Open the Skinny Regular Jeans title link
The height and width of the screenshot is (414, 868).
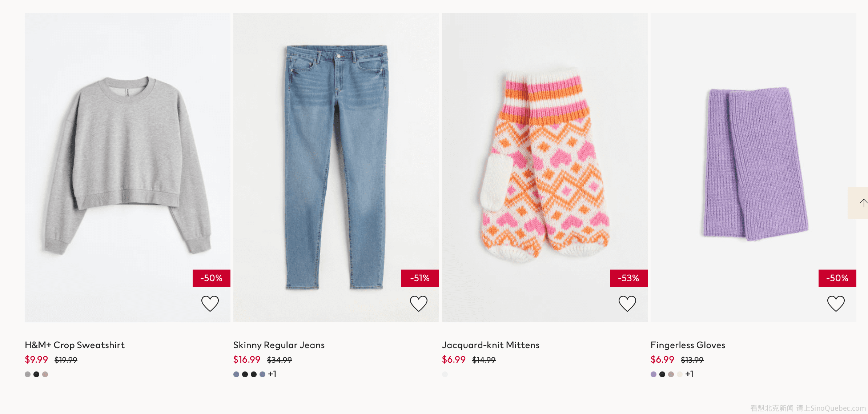pos(279,345)
